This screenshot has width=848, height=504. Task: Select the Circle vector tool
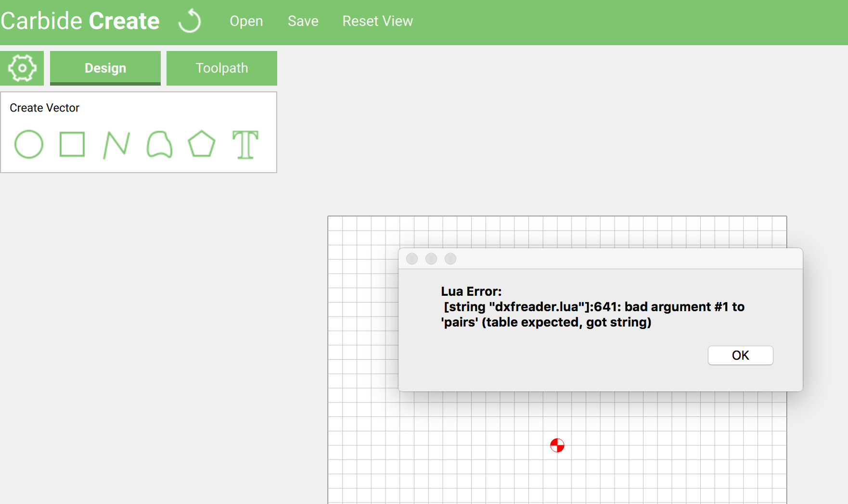click(29, 144)
